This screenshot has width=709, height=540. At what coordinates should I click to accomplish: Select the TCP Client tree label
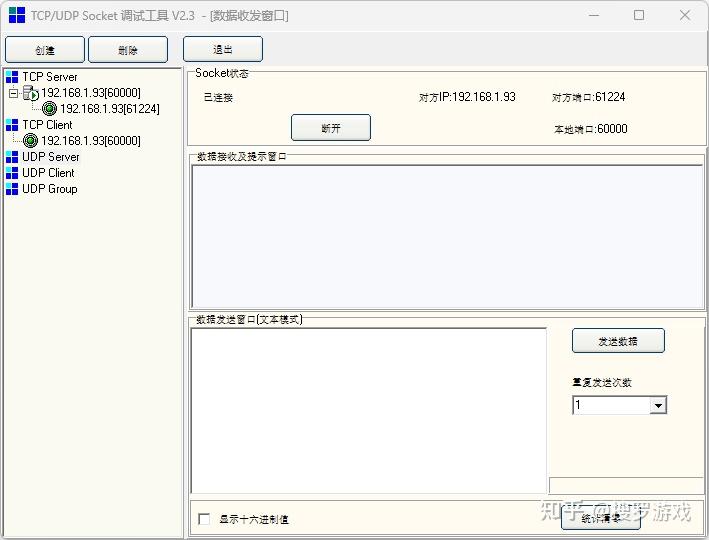click(x=47, y=125)
